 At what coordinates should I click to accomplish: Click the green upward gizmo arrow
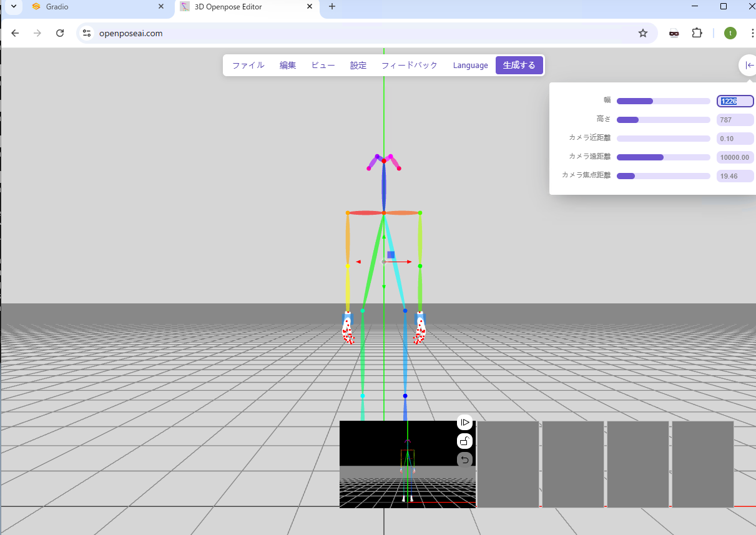pos(384,237)
